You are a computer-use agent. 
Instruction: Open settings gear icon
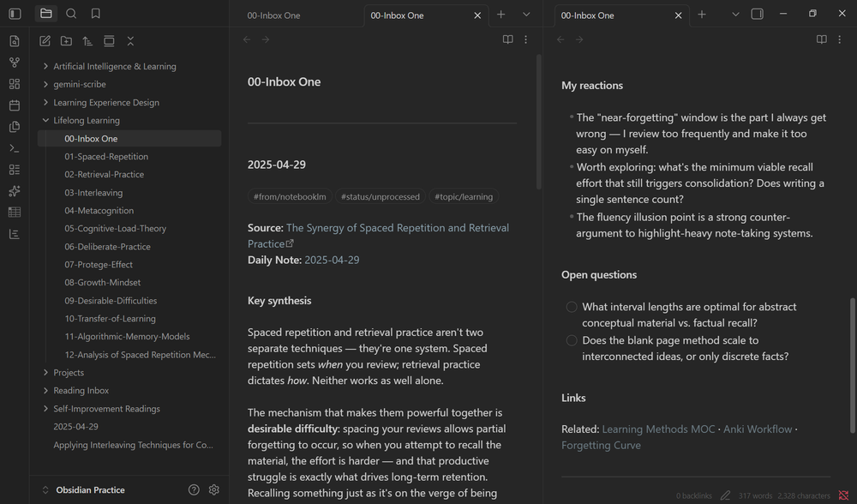(x=213, y=489)
